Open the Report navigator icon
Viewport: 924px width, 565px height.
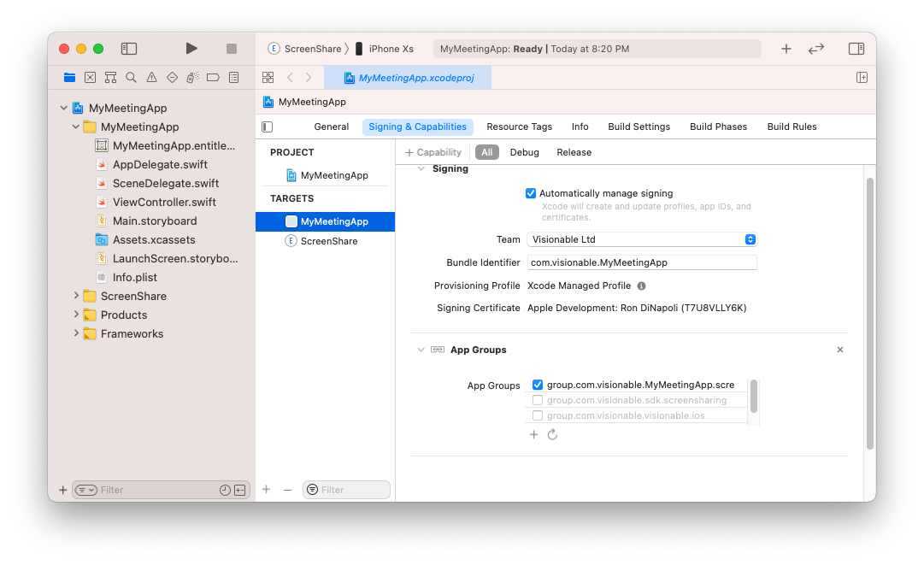pos(234,77)
